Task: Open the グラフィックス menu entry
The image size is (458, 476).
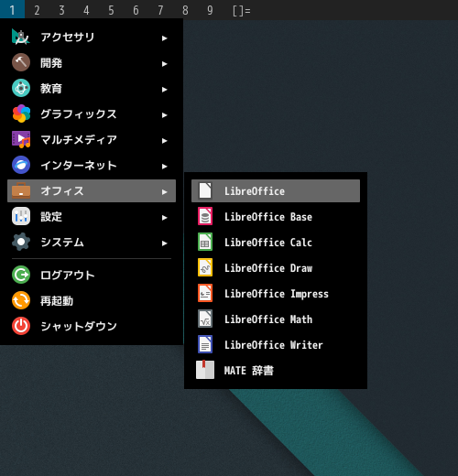Action: coord(92,114)
